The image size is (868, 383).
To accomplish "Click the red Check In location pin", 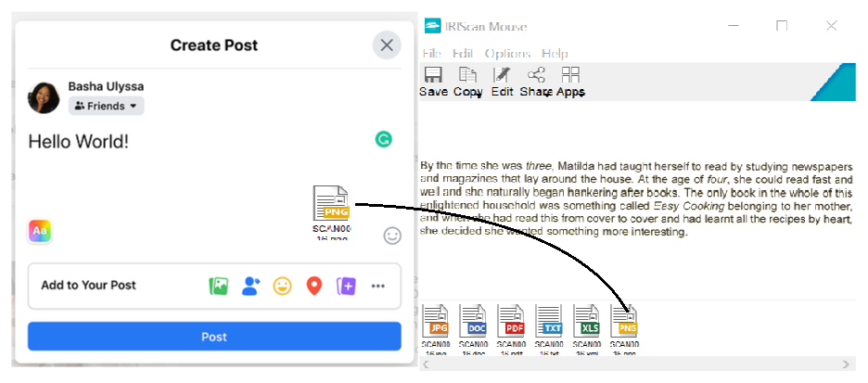I will [313, 287].
